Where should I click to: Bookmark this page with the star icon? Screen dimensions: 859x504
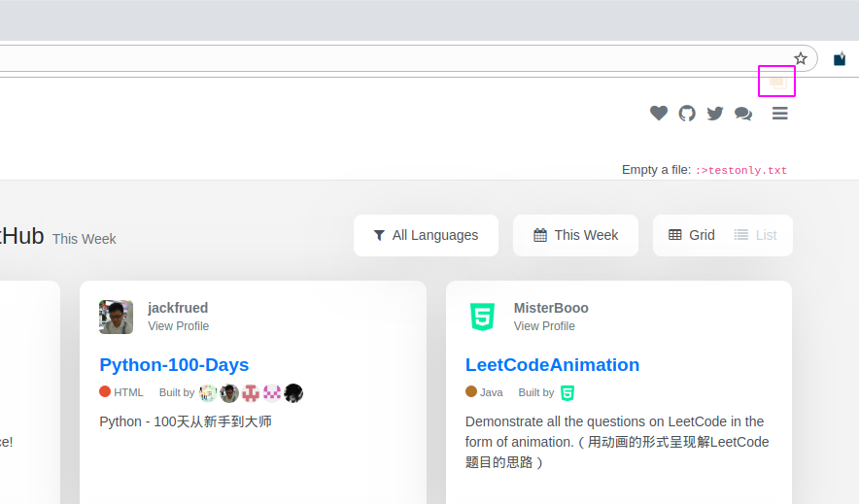coord(801,58)
